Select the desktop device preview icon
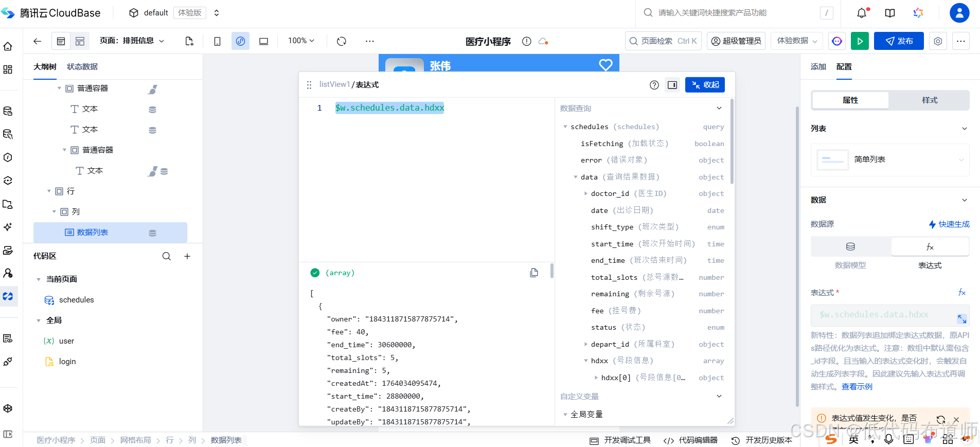The height and width of the screenshot is (447, 980). [x=263, y=41]
